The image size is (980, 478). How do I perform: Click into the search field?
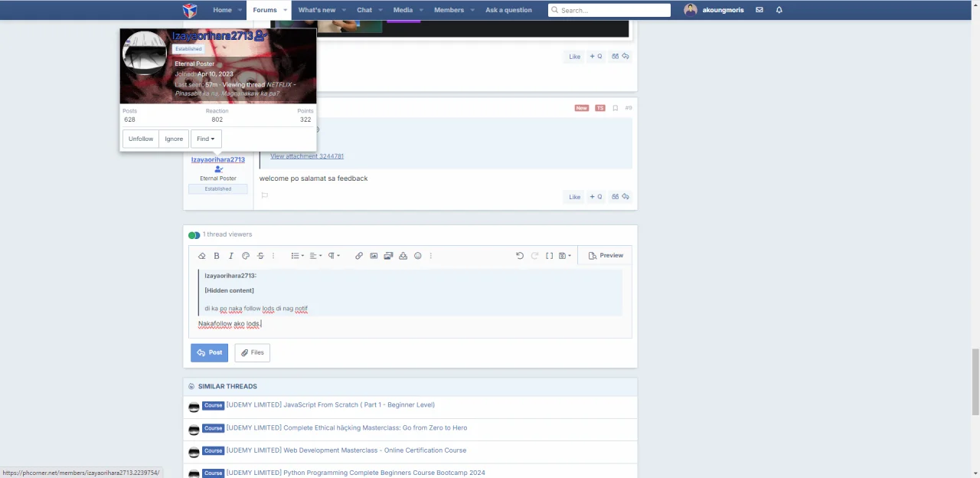(x=609, y=10)
